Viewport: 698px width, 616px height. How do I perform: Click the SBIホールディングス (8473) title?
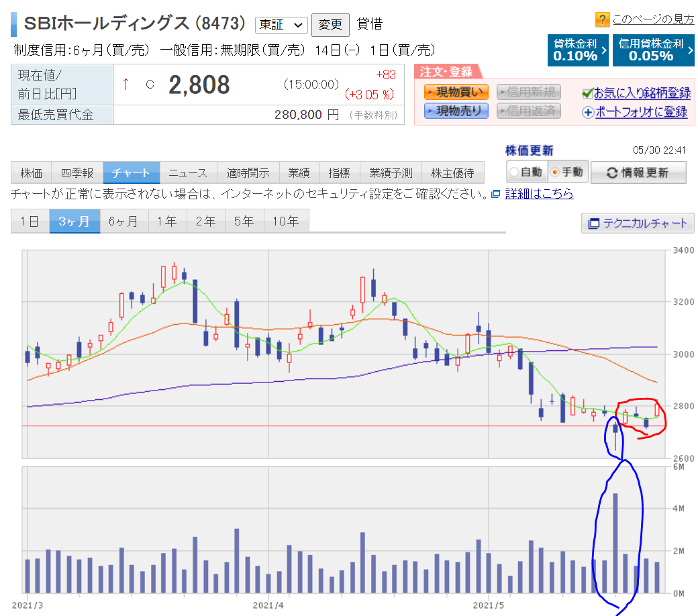[x=134, y=23]
